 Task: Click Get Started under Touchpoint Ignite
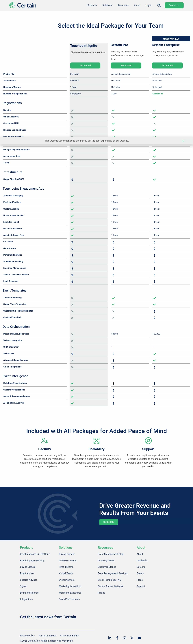point(85,66)
